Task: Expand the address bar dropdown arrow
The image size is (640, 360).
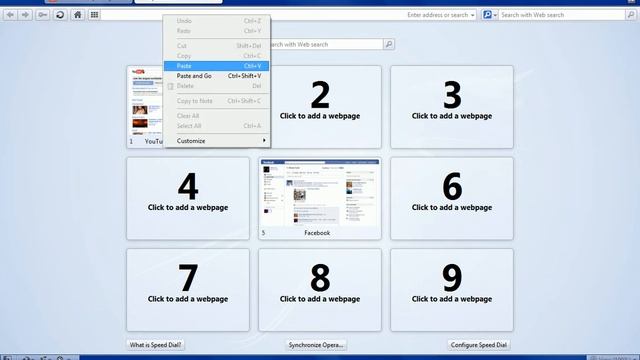Action: click(x=473, y=15)
